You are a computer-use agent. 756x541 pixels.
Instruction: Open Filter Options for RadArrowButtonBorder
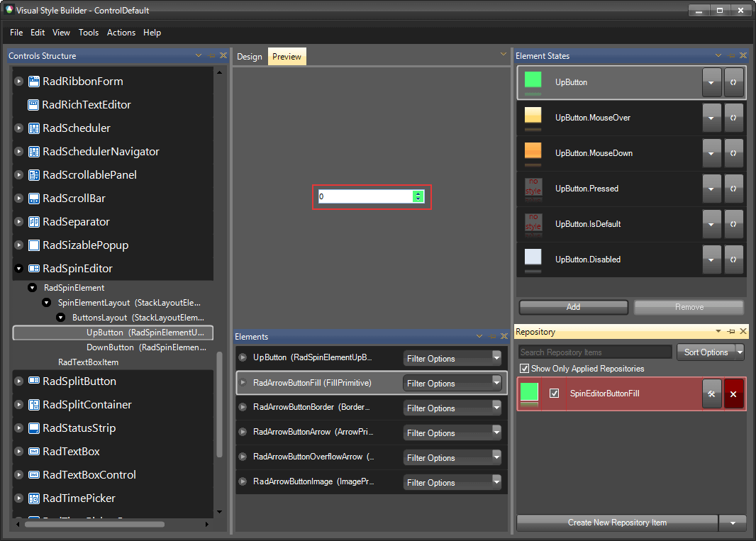pyautogui.click(x=452, y=408)
